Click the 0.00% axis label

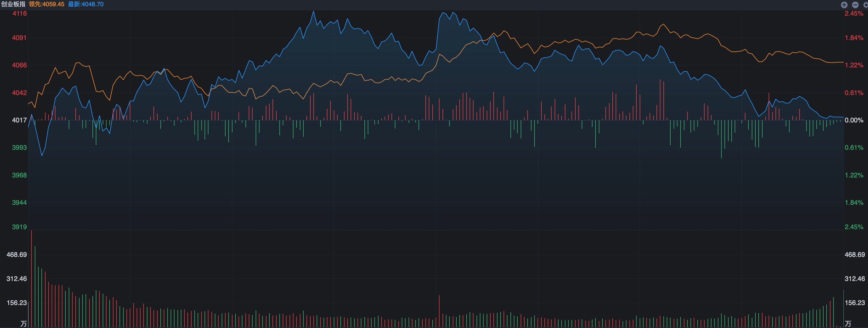[x=854, y=120]
